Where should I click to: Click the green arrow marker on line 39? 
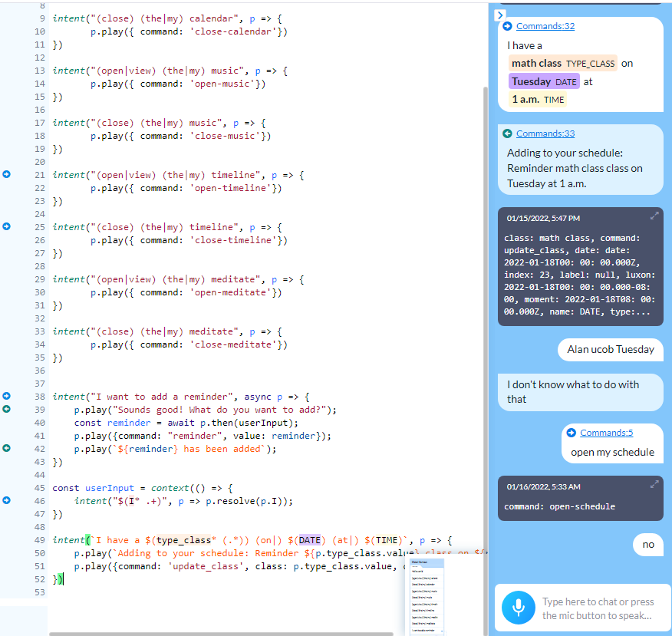(x=6, y=409)
